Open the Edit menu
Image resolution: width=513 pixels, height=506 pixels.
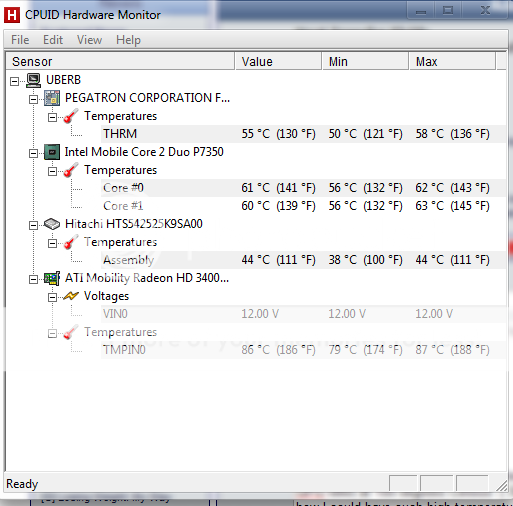53,40
